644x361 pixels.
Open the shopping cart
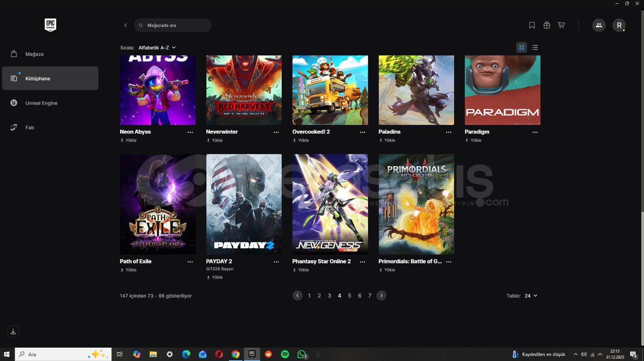561,25
